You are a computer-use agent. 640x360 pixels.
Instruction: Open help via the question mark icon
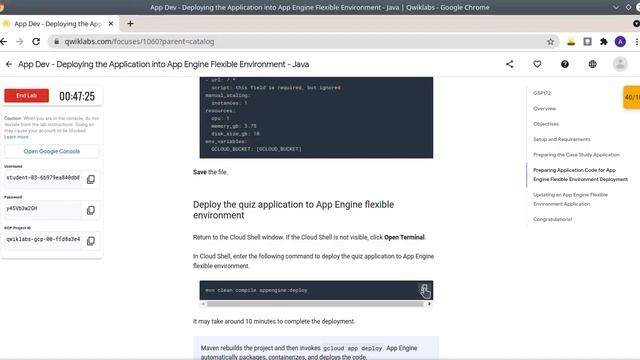(x=564, y=64)
